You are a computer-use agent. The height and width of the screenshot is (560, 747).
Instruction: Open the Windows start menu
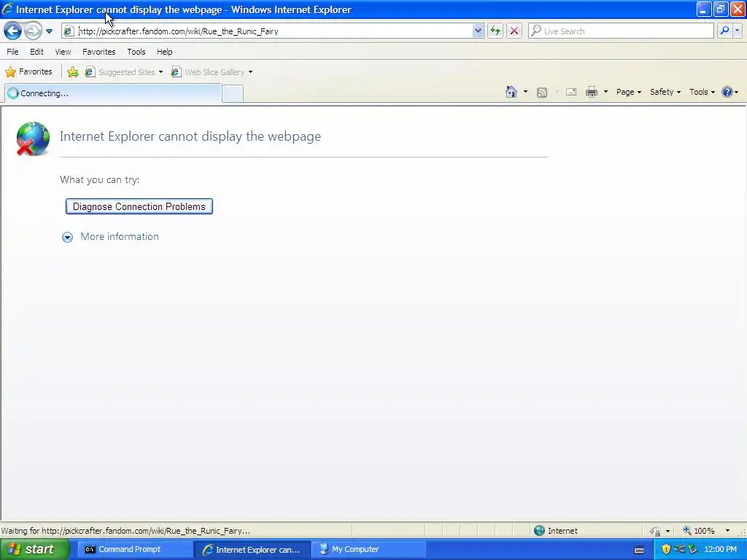click(x=34, y=549)
